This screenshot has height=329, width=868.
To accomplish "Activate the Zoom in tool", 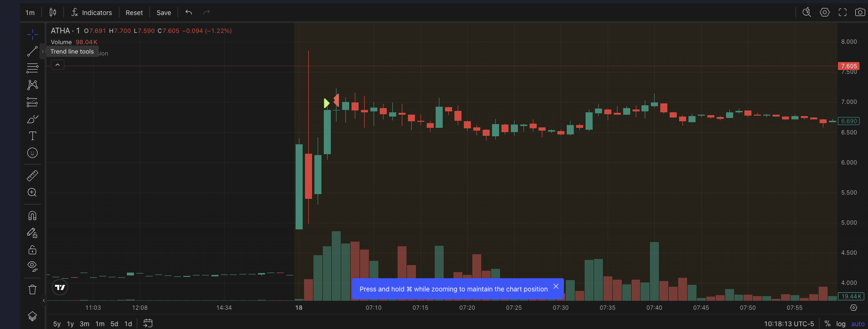I will (x=32, y=192).
